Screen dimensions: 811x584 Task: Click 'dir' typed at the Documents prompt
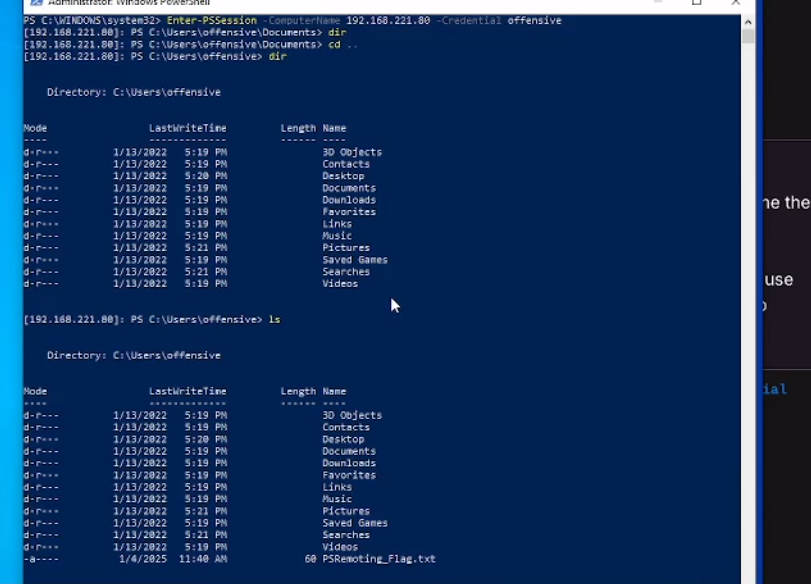[x=337, y=33]
